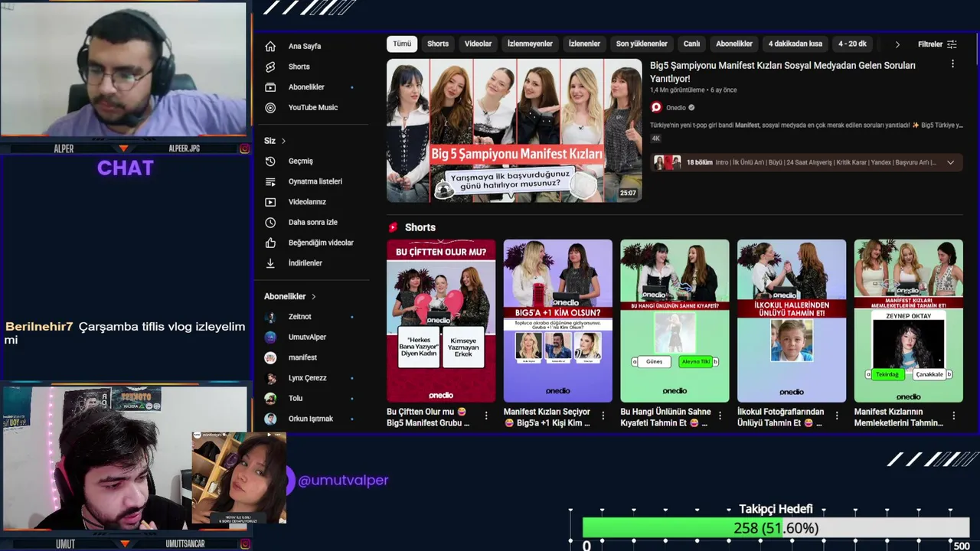Select the İzlenenler filter chip
The image size is (980, 551).
(x=584, y=44)
